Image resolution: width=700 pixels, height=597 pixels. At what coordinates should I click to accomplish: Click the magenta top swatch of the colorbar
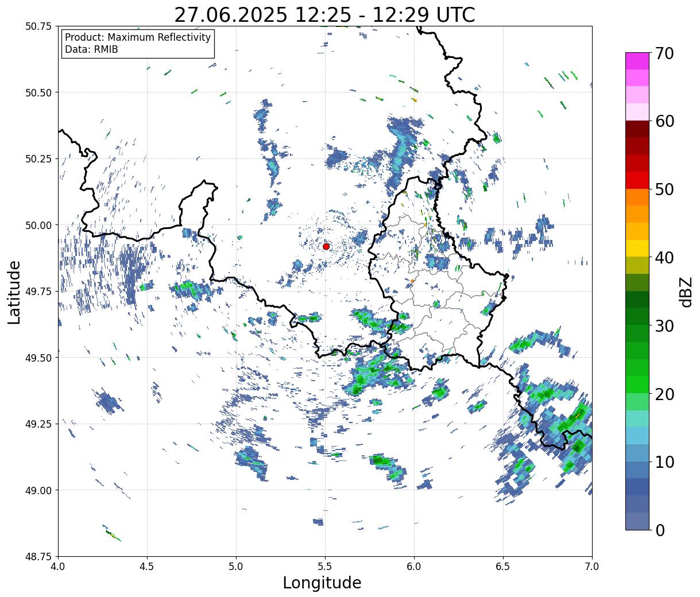coord(637,61)
